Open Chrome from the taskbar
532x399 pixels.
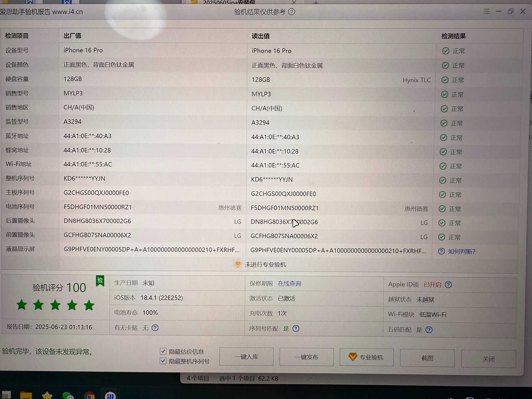coord(89,396)
